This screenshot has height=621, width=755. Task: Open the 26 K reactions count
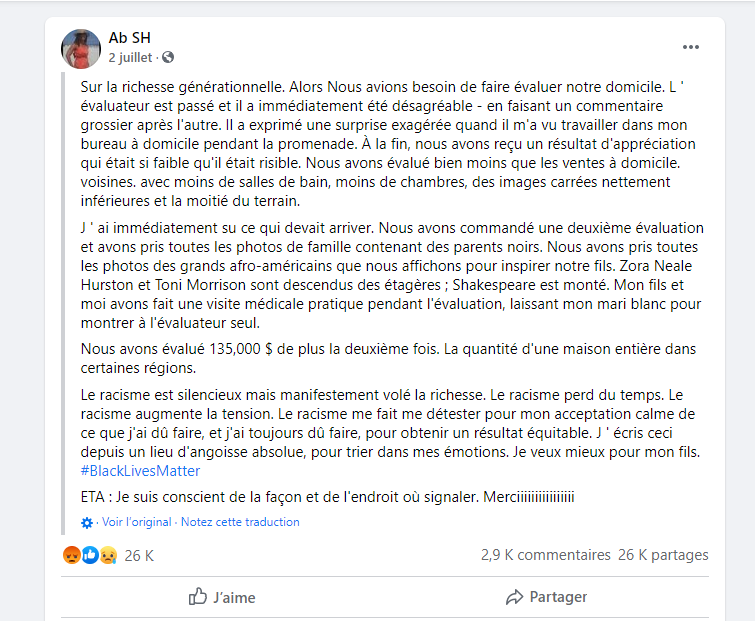pos(139,556)
